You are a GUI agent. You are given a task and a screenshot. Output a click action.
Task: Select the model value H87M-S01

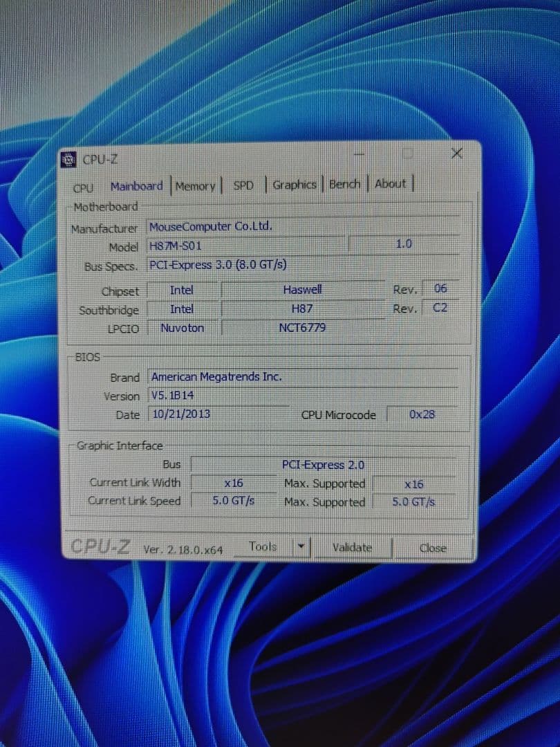click(x=247, y=246)
